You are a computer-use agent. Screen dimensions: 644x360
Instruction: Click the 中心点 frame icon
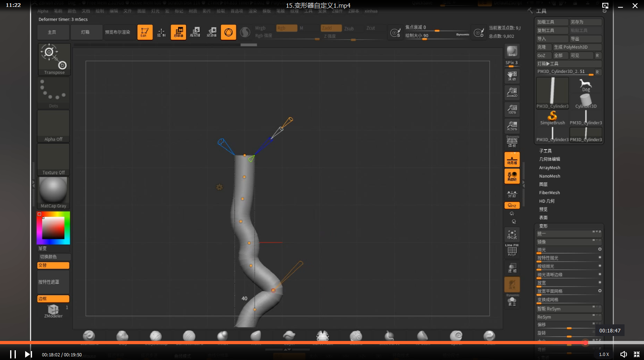512,234
